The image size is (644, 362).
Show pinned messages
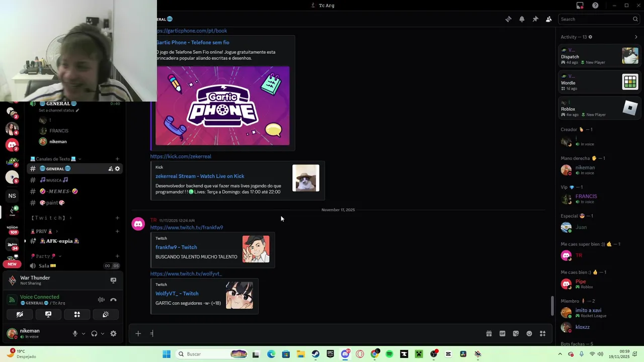click(535, 19)
